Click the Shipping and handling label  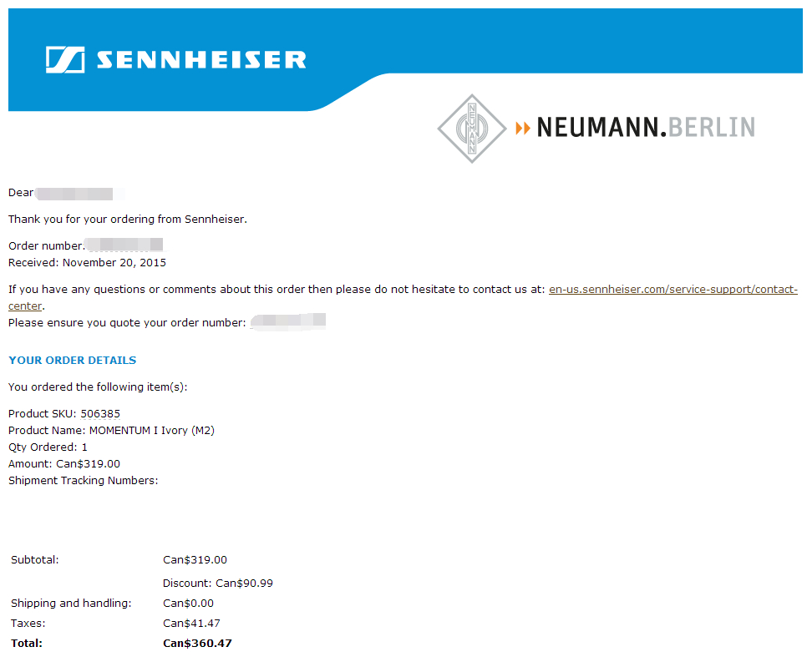point(71,604)
